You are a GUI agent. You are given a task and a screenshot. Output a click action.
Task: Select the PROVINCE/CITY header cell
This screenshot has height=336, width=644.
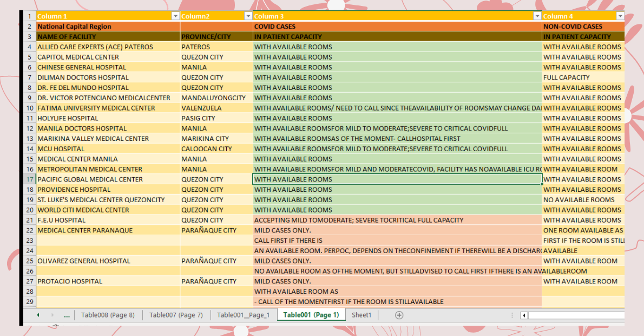pos(216,37)
